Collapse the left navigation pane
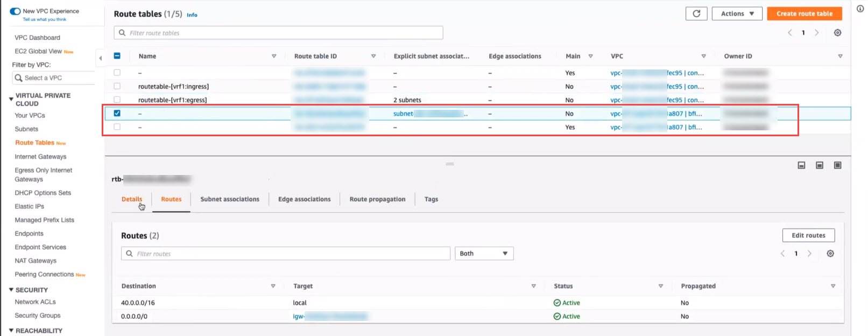The height and width of the screenshot is (336, 868). coord(100,58)
